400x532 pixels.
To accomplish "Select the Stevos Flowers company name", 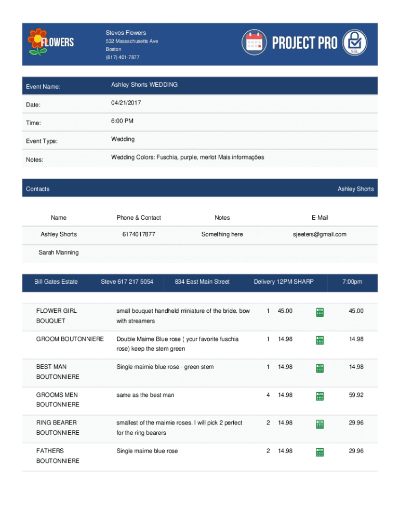I will point(126,33).
